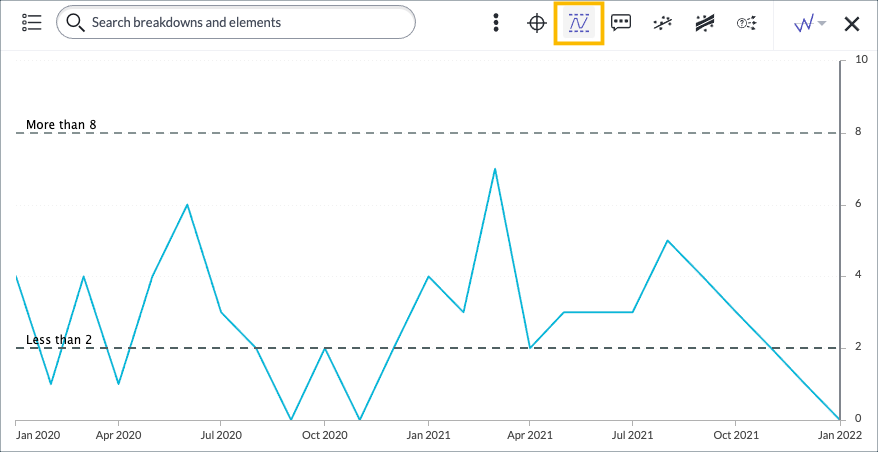The height and width of the screenshot is (452, 878).
Task: Open the three-dot more options menu
Action: click(496, 23)
